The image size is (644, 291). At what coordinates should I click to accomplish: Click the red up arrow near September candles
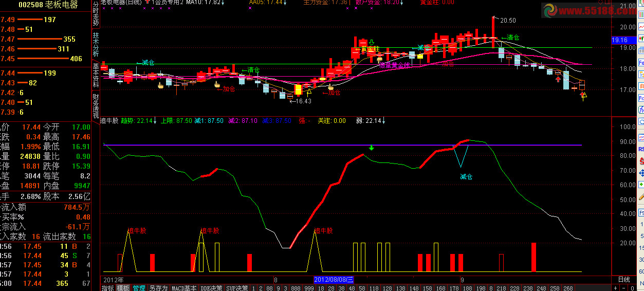[x=557, y=78]
